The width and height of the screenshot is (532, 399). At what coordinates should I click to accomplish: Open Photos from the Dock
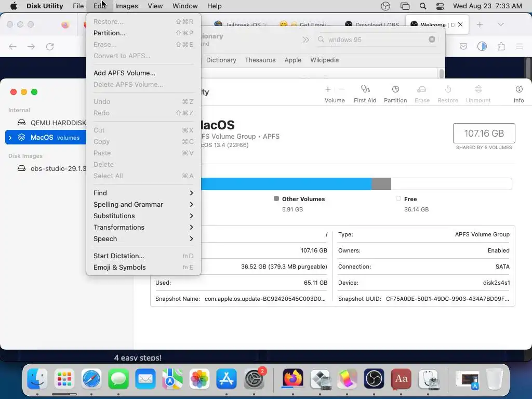[199, 379]
